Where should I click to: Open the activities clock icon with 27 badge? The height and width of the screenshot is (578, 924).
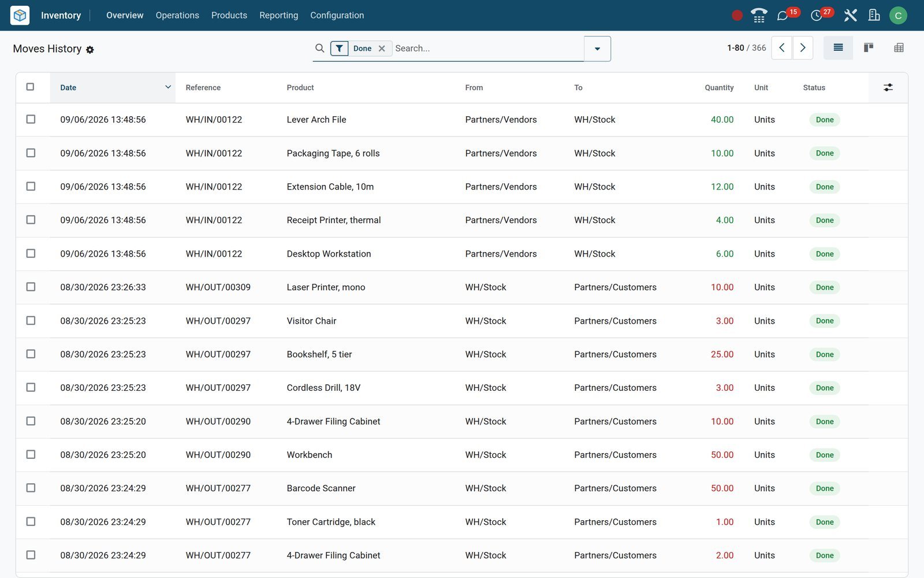816,16
